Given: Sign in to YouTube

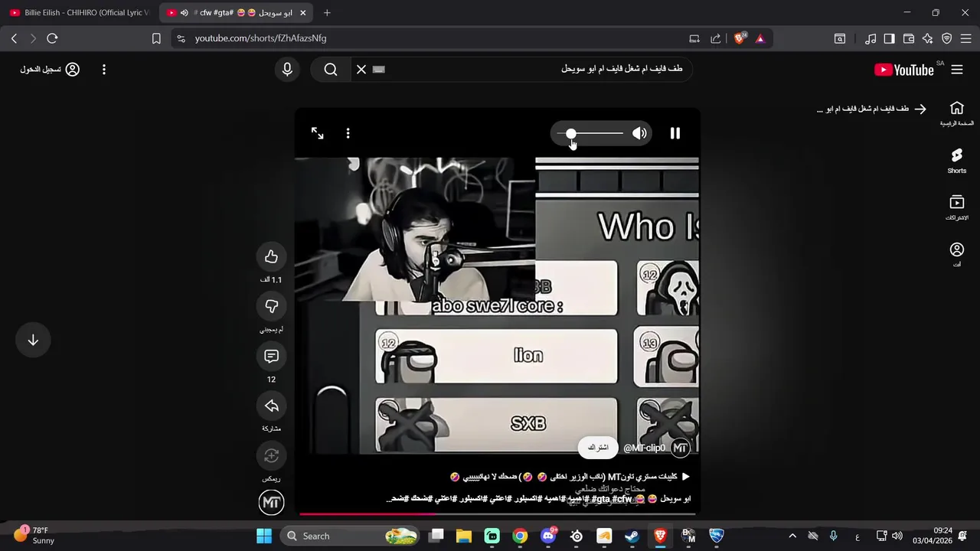Looking at the screenshot, I should [50, 70].
